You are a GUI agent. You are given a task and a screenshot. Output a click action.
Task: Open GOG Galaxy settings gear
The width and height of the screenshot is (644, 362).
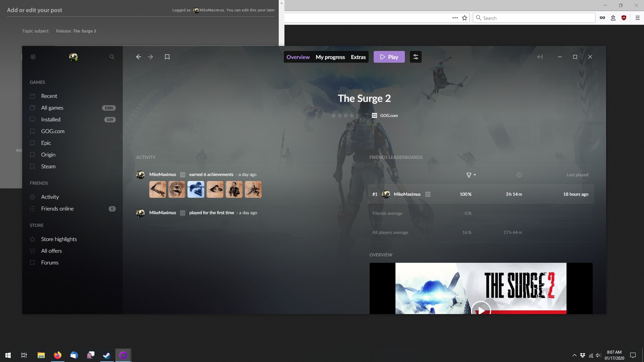pos(33,57)
